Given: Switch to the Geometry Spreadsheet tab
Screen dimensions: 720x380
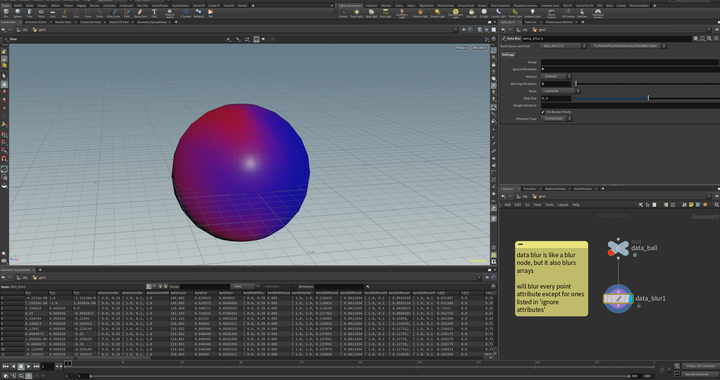Looking at the screenshot, I should pos(152,22).
